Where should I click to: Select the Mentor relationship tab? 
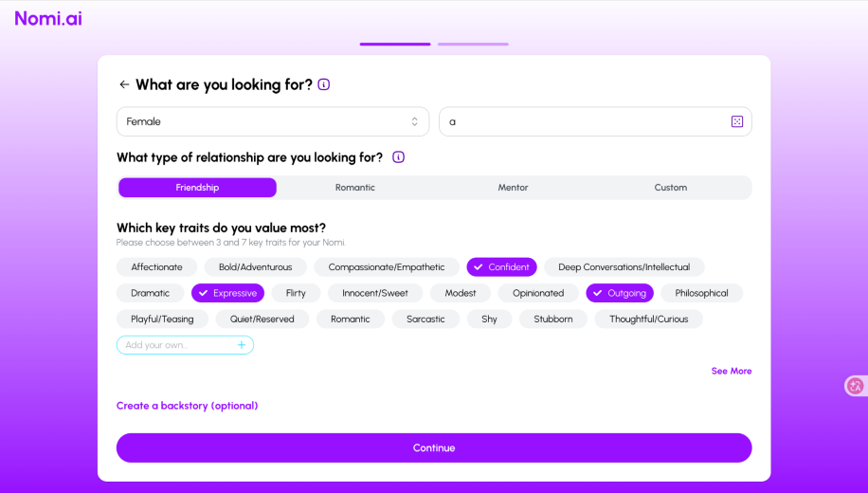513,187
